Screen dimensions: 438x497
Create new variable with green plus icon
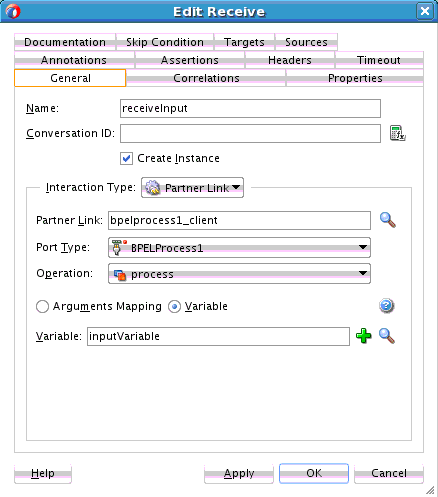(363, 336)
